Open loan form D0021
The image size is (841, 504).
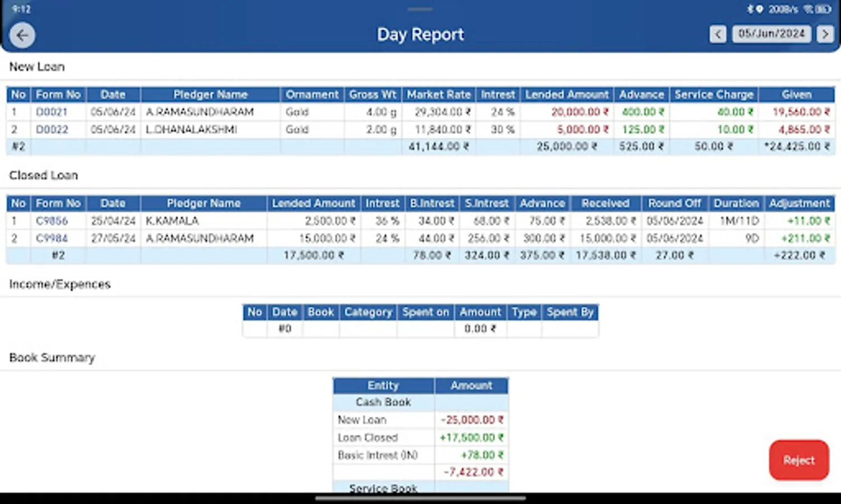(58, 112)
